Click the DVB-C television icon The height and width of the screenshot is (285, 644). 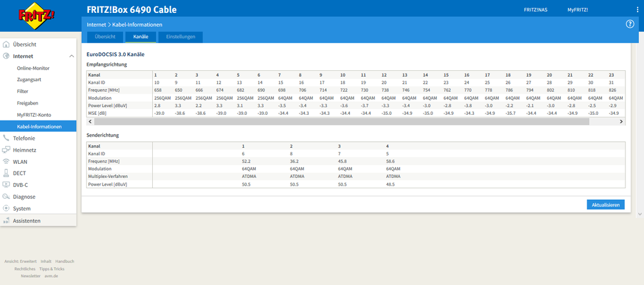(x=6, y=185)
